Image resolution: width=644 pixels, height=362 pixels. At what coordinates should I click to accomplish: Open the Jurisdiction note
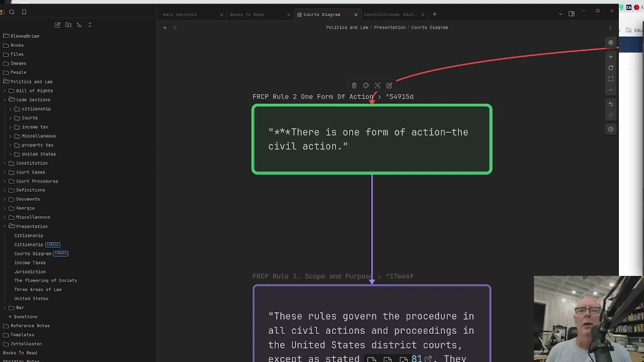[x=30, y=272]
